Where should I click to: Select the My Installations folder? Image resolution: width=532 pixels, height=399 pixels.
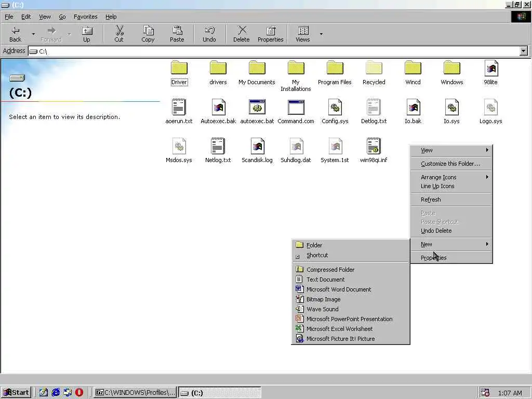(x=296, y=76)
